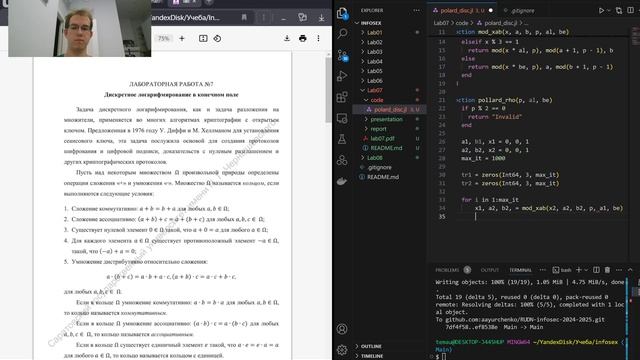Viewport: 640px width, 360px height.
Task: Open the Extensions view
Action: (x=342, y=97)
